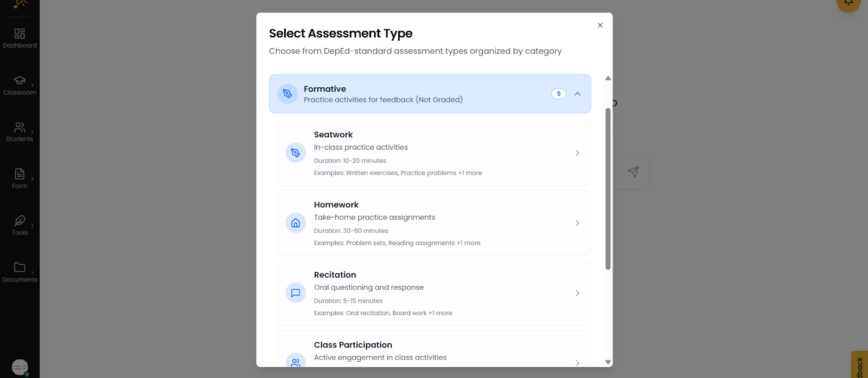Screen dimensions: 868x378
Task: Expand Recitation option via right chevron
Action: coord(577,293)
